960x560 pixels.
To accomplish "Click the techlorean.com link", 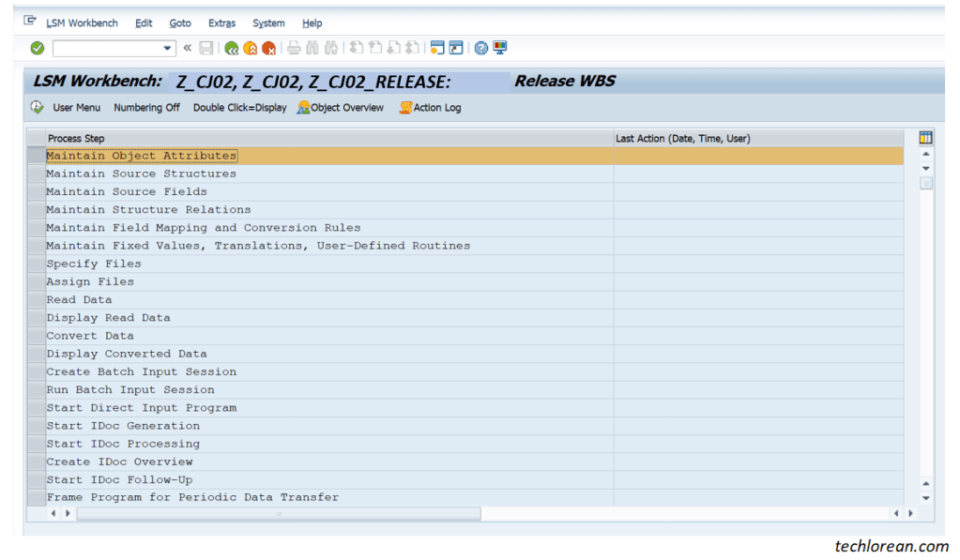I will tap(890, 545).
